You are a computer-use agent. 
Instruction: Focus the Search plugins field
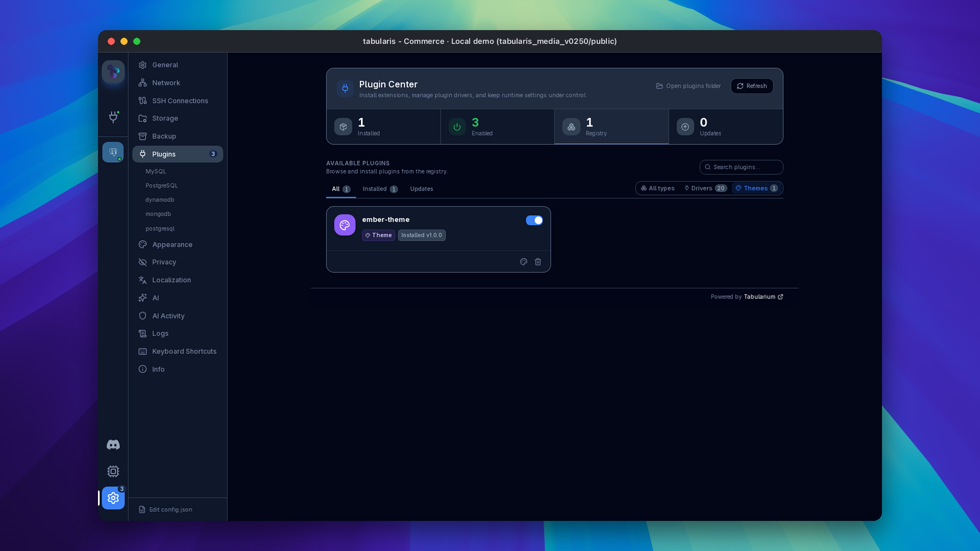[741, 167]
